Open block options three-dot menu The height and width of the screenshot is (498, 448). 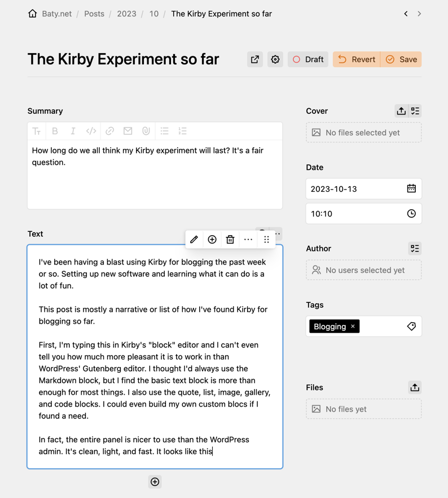248,240
